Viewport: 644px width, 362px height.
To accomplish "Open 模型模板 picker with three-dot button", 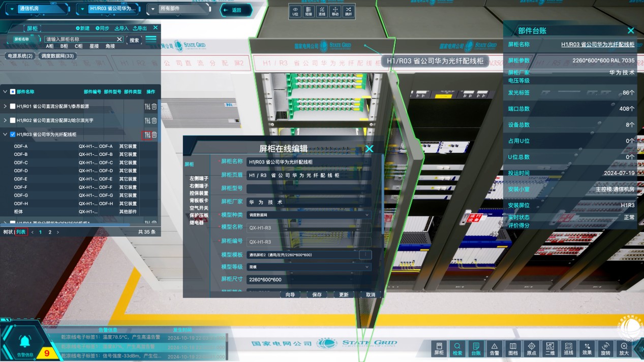I will coord(365,254).
